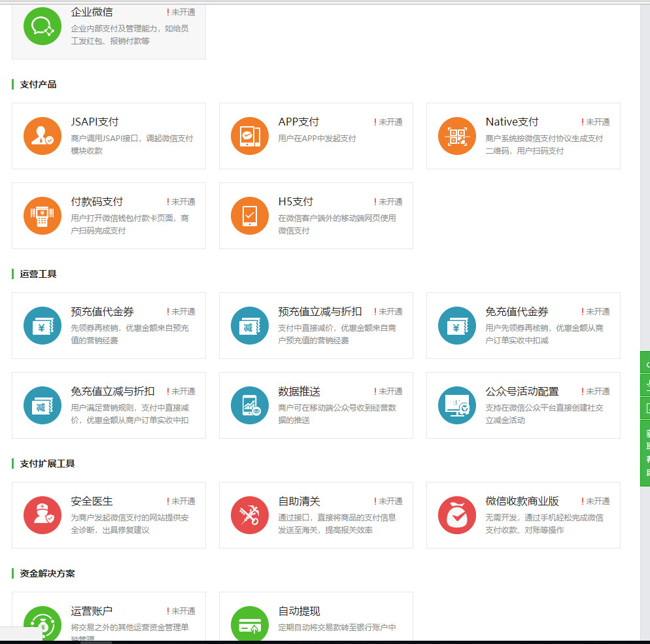
Task: Click the 未开通 status on 公众号活动配置 card
Action: [x=596, y=392]
